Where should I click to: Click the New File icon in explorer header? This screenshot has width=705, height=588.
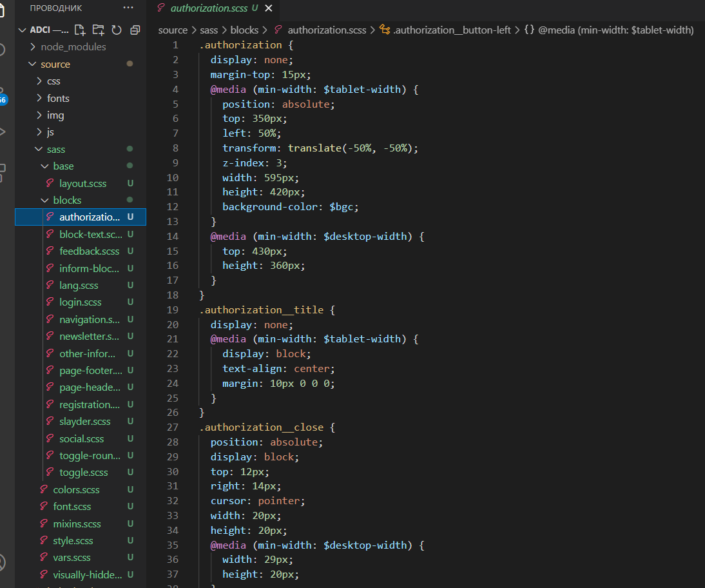point(80,30)
